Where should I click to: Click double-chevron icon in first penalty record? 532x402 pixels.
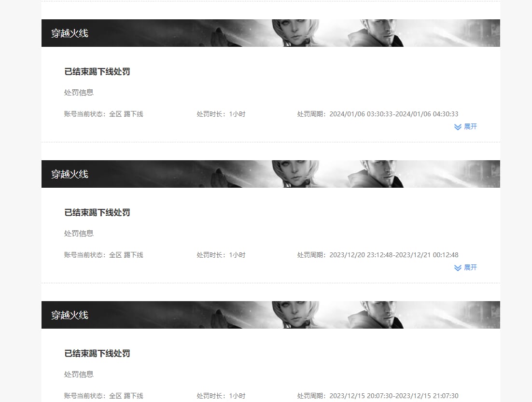458,127
